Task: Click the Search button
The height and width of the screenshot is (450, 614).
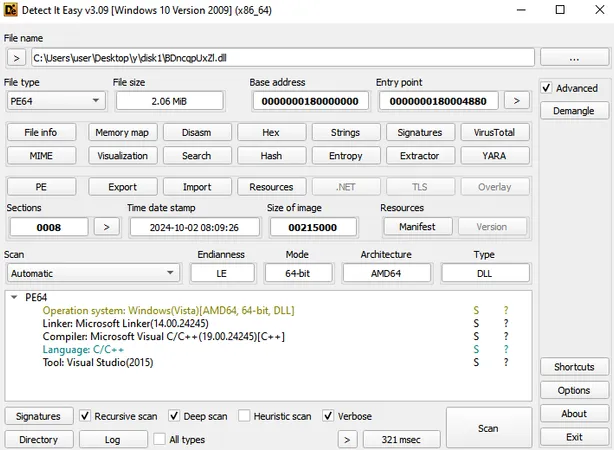Action: point(197,155)
